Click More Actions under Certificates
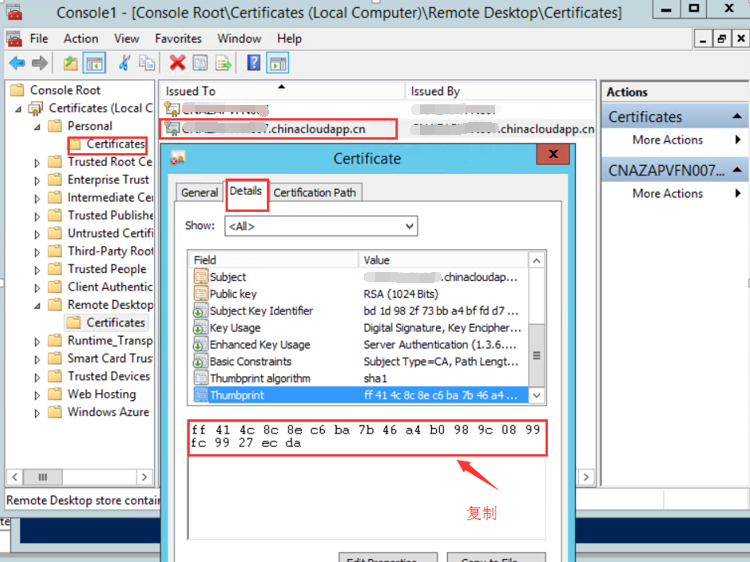The image size is (750, 562). pos(667,140)
